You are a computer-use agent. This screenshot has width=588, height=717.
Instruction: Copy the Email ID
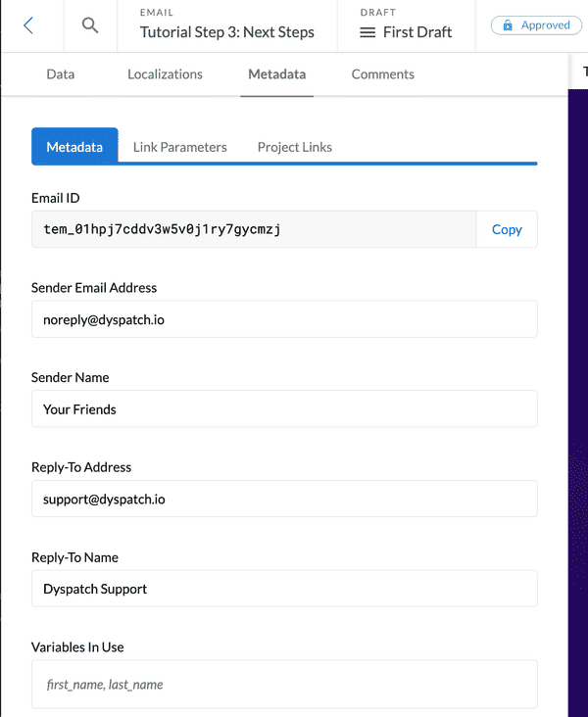[x=507, y=229]
